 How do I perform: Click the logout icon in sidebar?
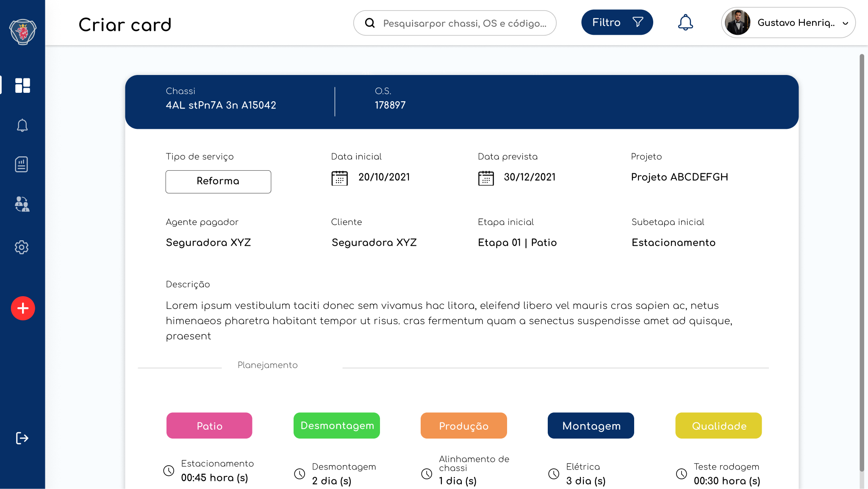[22, 438]
